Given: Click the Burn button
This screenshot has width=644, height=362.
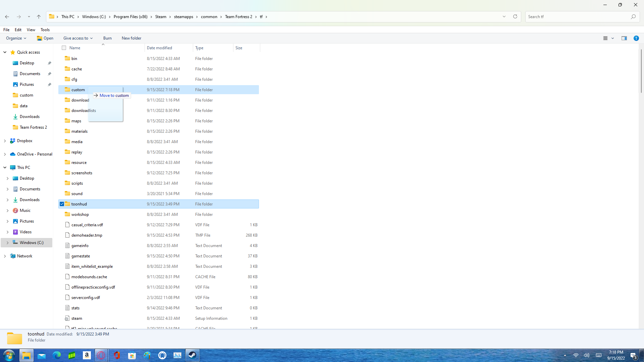Looking at the screenshot, I should pos(107,38).
